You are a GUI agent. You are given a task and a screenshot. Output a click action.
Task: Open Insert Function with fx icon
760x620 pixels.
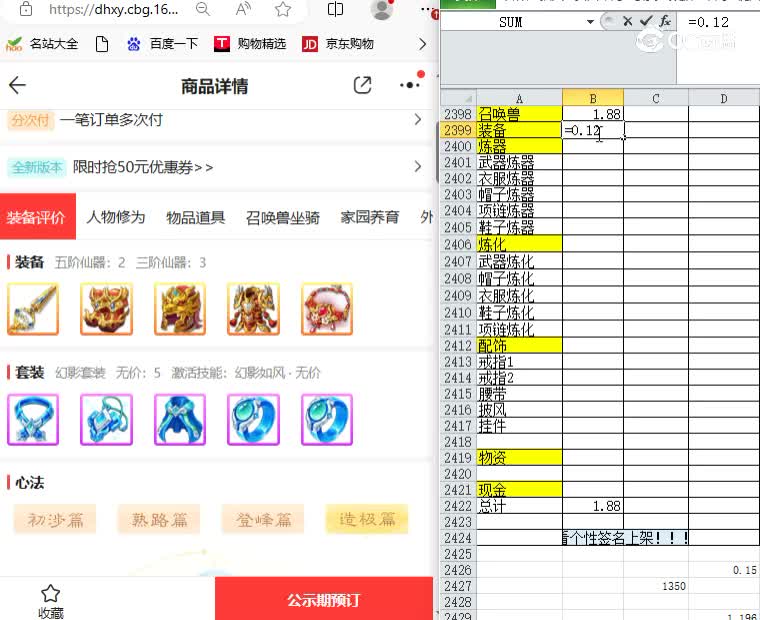[x=665, y=21]
